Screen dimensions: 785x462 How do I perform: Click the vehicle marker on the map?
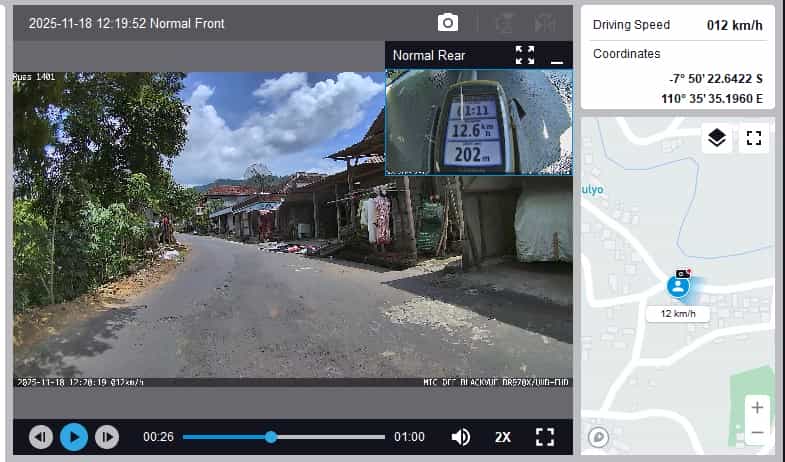point(679,287)
